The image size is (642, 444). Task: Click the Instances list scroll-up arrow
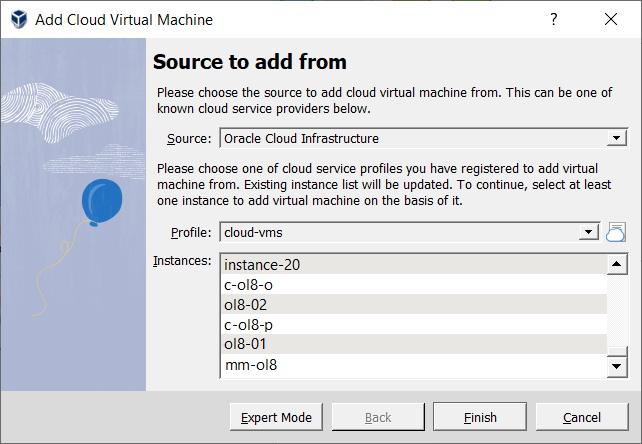tap(617, 264)
